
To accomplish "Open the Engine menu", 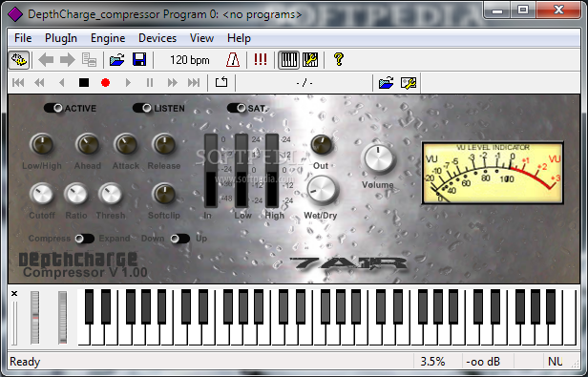I will tap(108, 38).
